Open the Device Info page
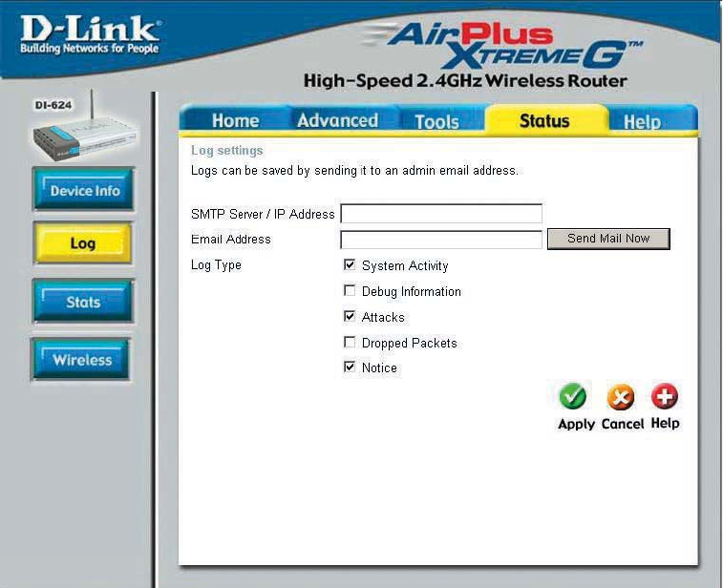 pyautogui.click(x=83, y=189)
